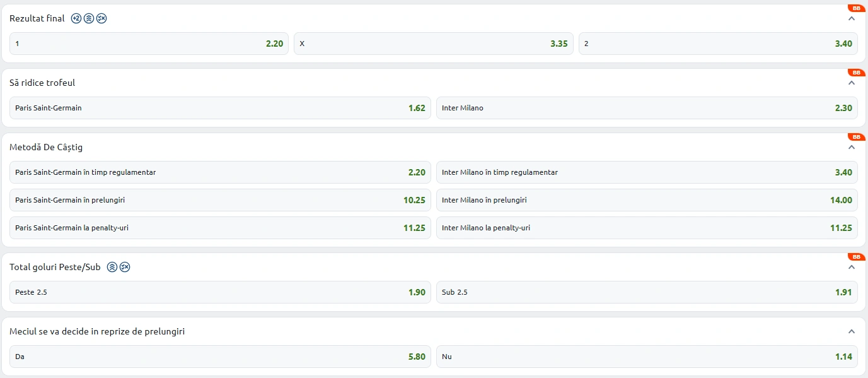Pick Paris Saint-Germain în timp regulamentar

point(221,172)
